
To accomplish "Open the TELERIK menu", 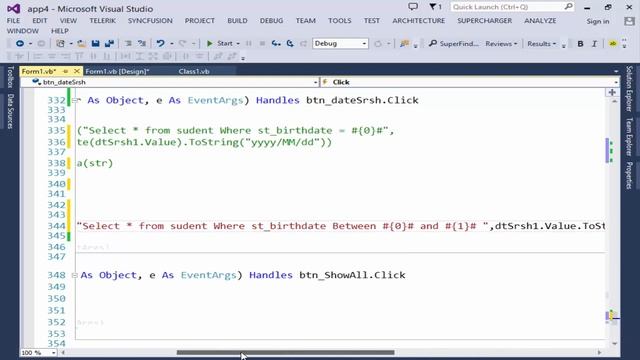I will [x=102, y=21].
